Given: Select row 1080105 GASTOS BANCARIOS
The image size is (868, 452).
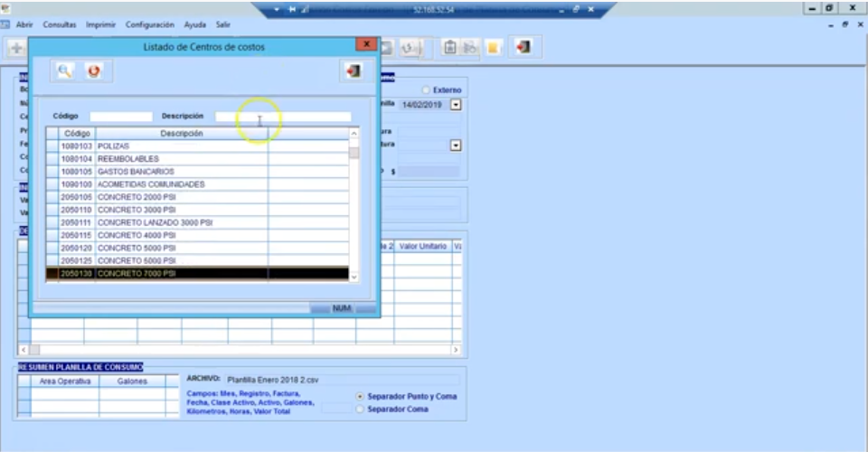Looking at the screenshot, I should click(x=198, y=172).
